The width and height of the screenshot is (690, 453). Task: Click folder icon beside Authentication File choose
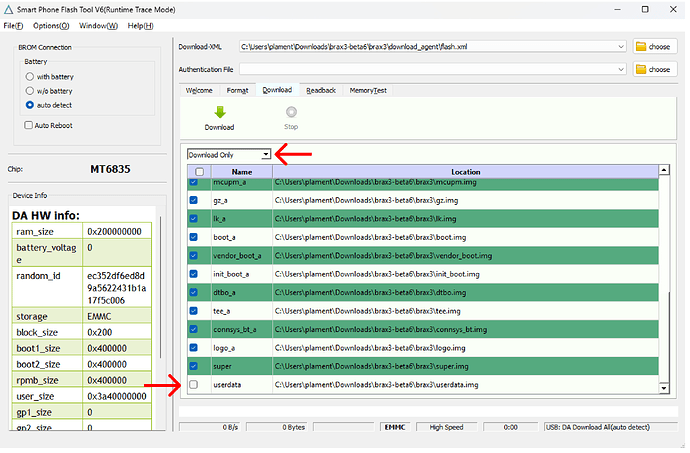[641, 70]
